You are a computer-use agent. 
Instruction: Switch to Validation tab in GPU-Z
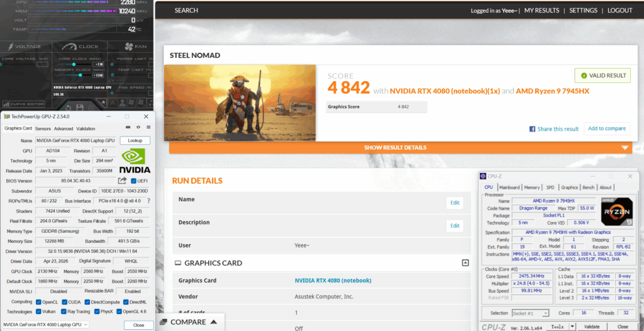[x=86, y=129]
